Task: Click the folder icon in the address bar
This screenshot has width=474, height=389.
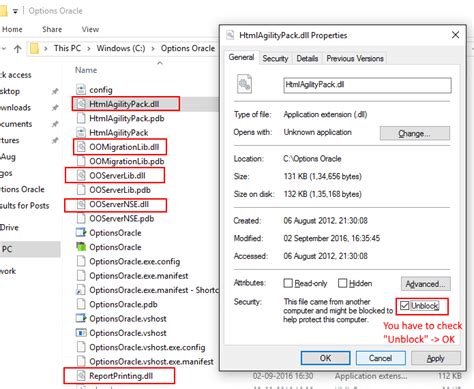Action: pos(34,48)
